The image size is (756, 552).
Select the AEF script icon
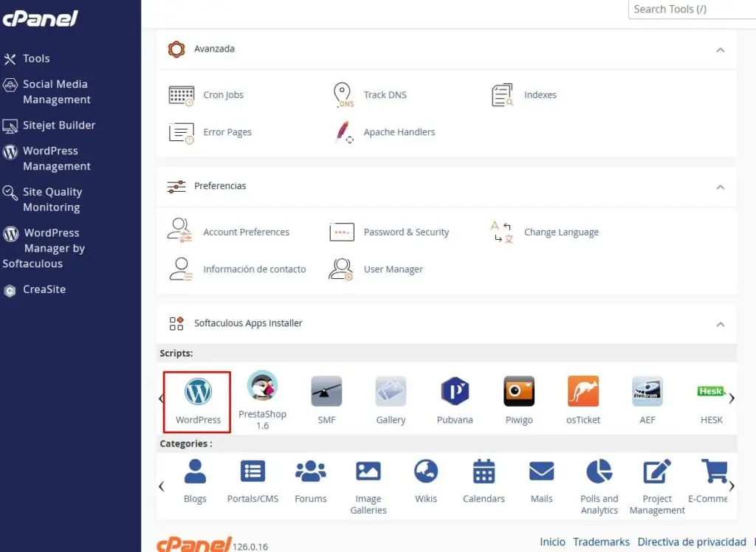click(647, 391)
